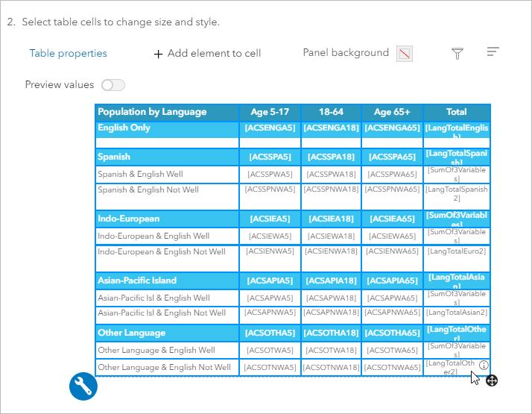This screenshot has height=414, width=532.
Task: Select the [ACSIEA5] cell
Action: pos(270,219)
